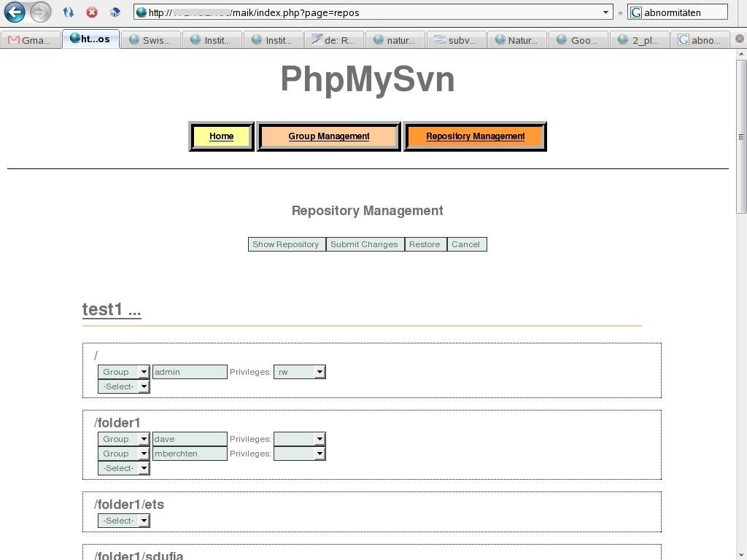Click the vertical page scrollbar thumb
Viewport: 747px width, 560px height.
click(x=740, y=136)
